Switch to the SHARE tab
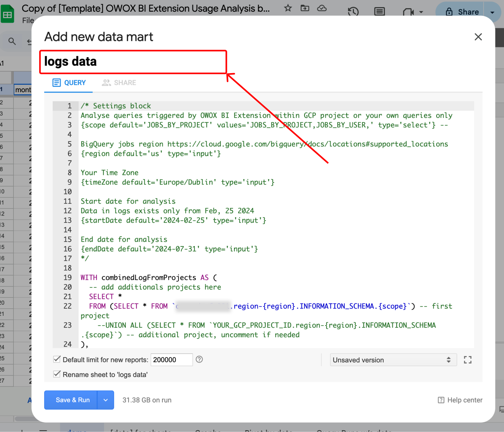Viewport: 504px width, 432px height. [119, 83]
